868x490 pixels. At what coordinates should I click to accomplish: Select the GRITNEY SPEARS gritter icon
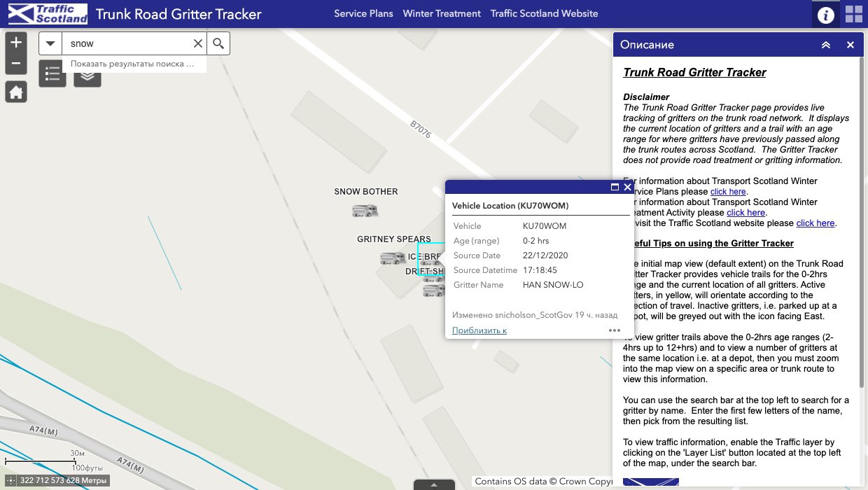coord(393,258)
